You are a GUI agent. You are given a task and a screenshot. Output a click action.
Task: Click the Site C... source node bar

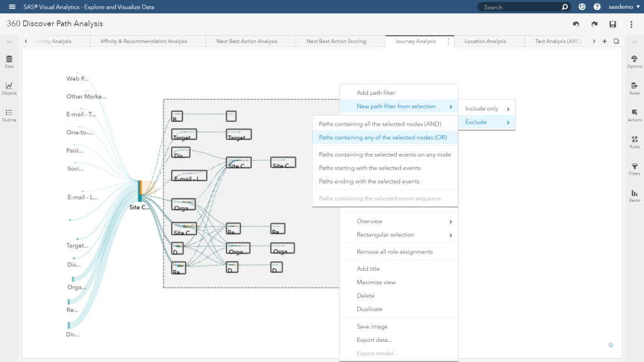(x=140, y=191)
